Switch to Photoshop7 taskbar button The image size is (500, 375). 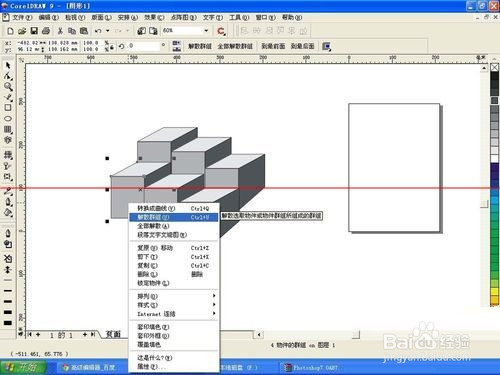312,368
